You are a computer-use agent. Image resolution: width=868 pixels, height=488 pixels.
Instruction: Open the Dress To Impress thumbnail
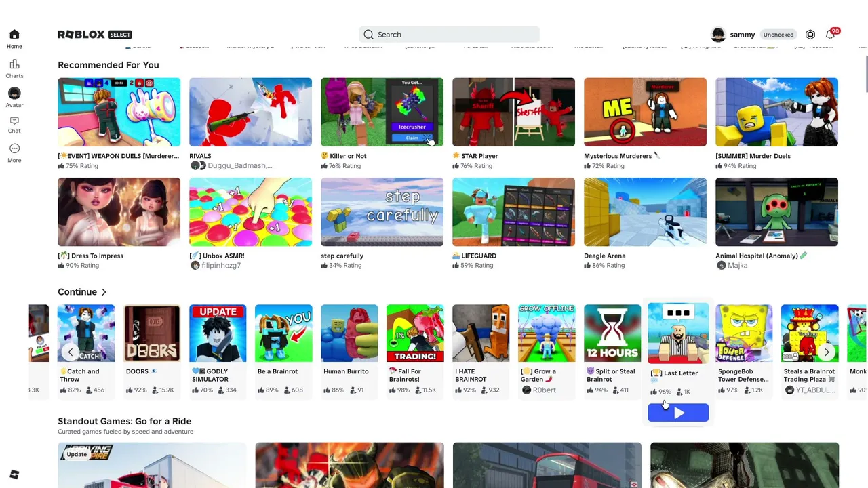[119, 212]
